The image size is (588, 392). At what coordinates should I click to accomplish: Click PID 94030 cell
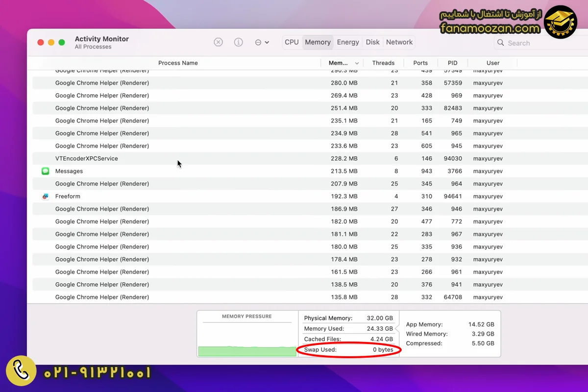453,159
